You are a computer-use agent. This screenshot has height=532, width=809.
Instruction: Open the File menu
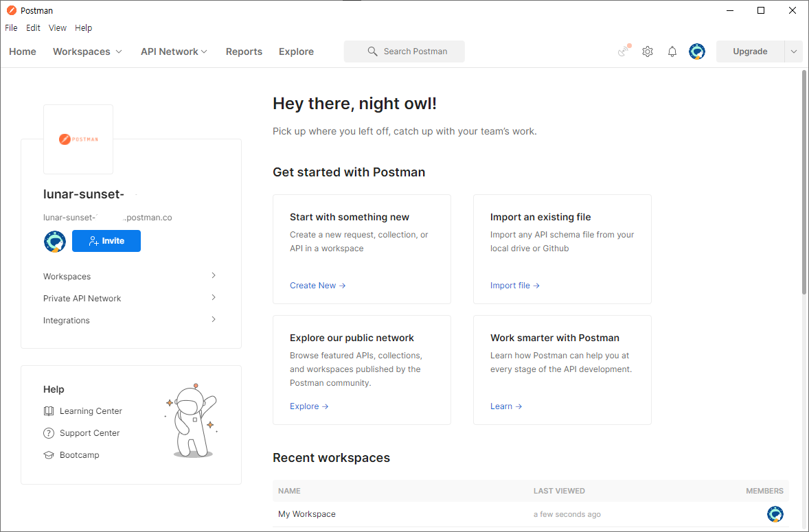tap(12, 28)
